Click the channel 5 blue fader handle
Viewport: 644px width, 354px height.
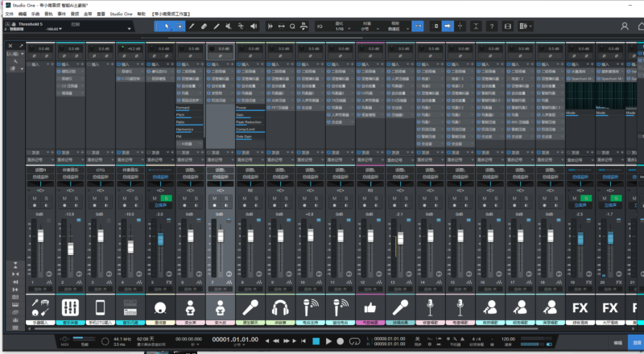(160, 239)
